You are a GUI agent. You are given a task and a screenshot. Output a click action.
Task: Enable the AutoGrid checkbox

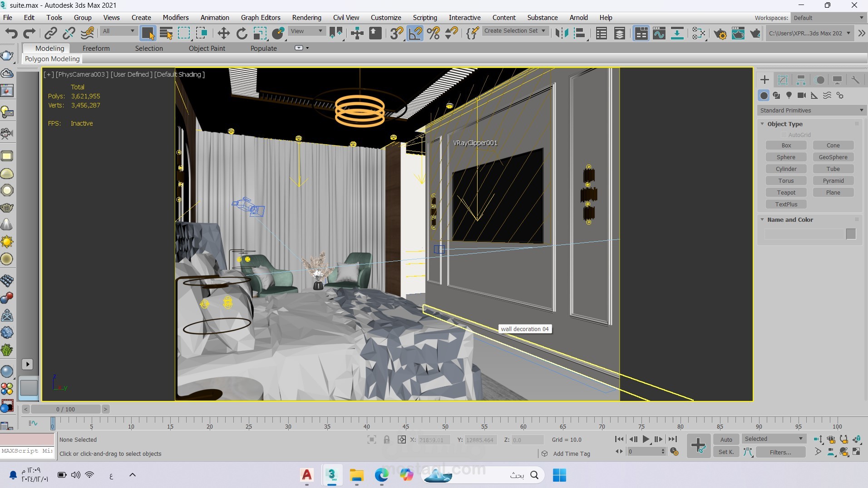784,135
